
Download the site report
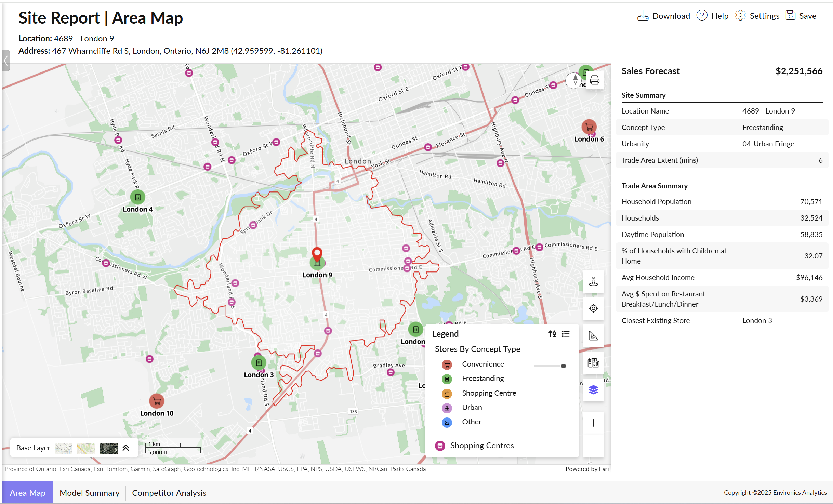point(663,16)
